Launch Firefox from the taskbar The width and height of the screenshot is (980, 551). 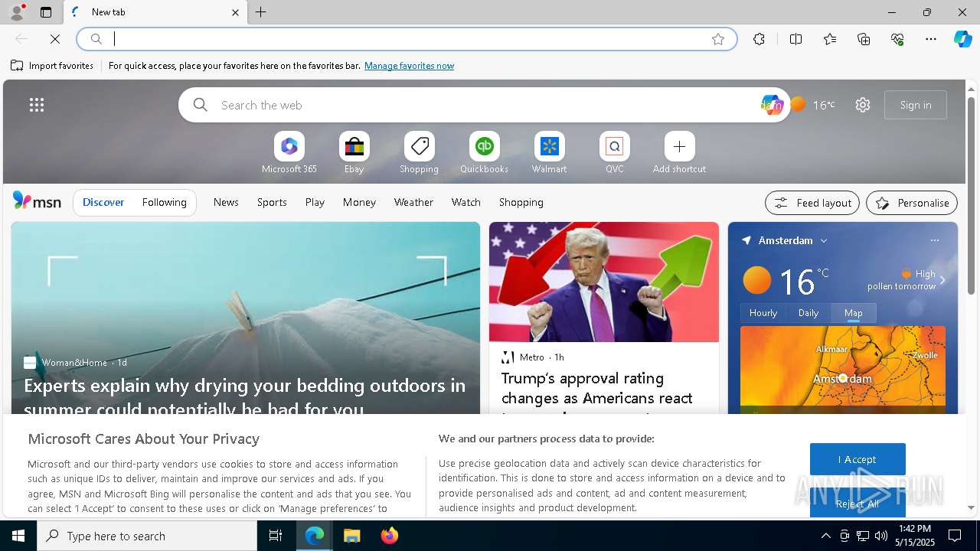pos(390,536)
